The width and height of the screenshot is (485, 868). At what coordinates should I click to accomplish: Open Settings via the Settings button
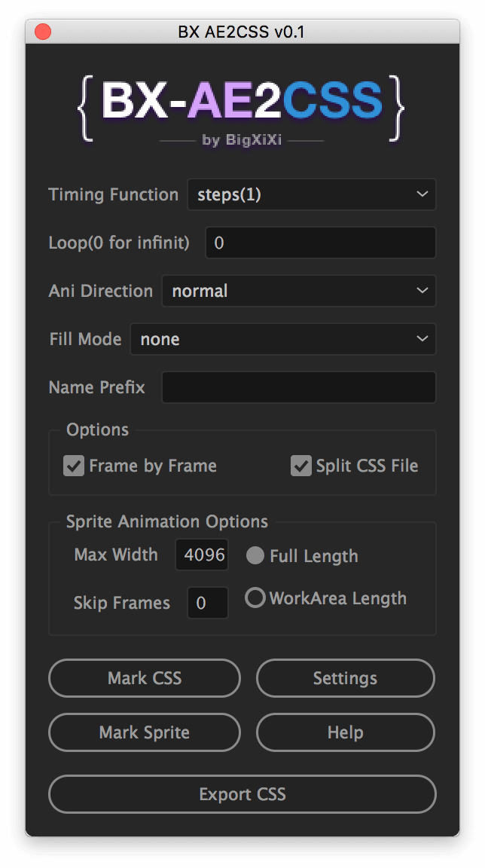pos(345,678)
